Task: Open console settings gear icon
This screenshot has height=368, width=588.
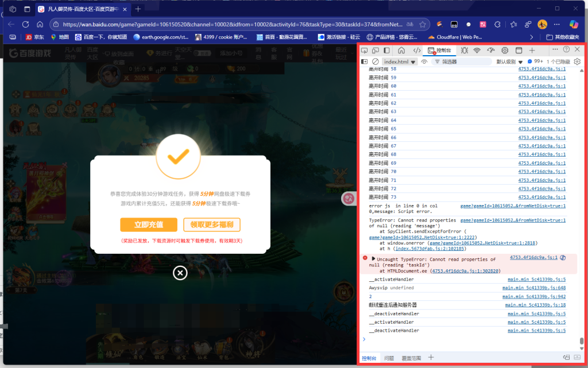Action: click(x=578, y=61)
